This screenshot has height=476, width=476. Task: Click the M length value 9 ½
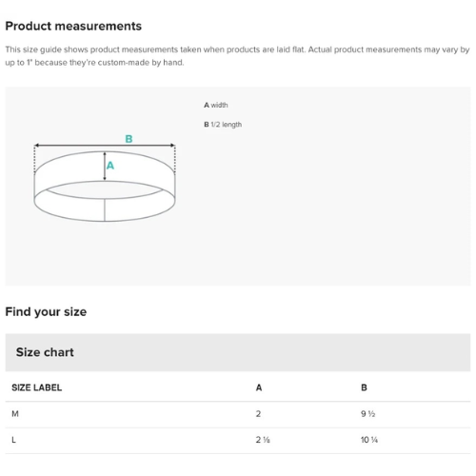pos(368,414)
